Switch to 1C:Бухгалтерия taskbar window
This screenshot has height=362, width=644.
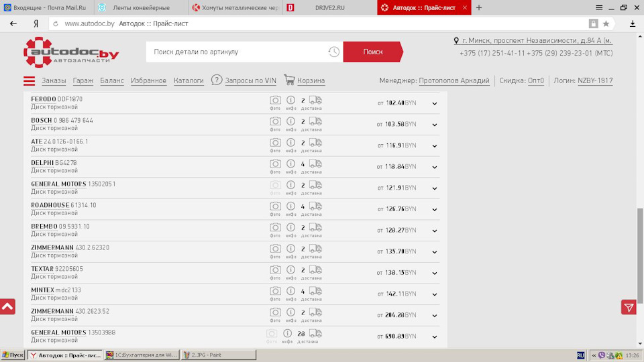coord(142,355)
